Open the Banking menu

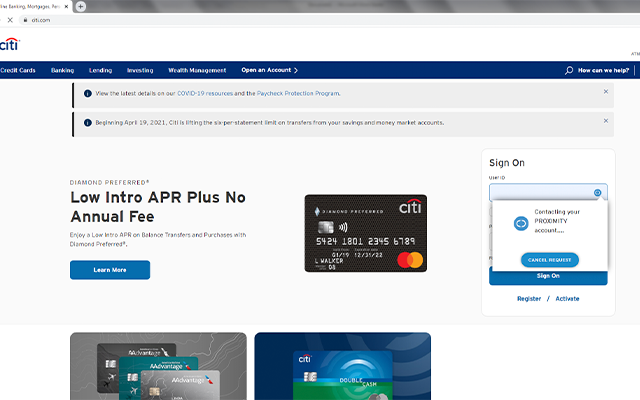click(x=62, y=70)
